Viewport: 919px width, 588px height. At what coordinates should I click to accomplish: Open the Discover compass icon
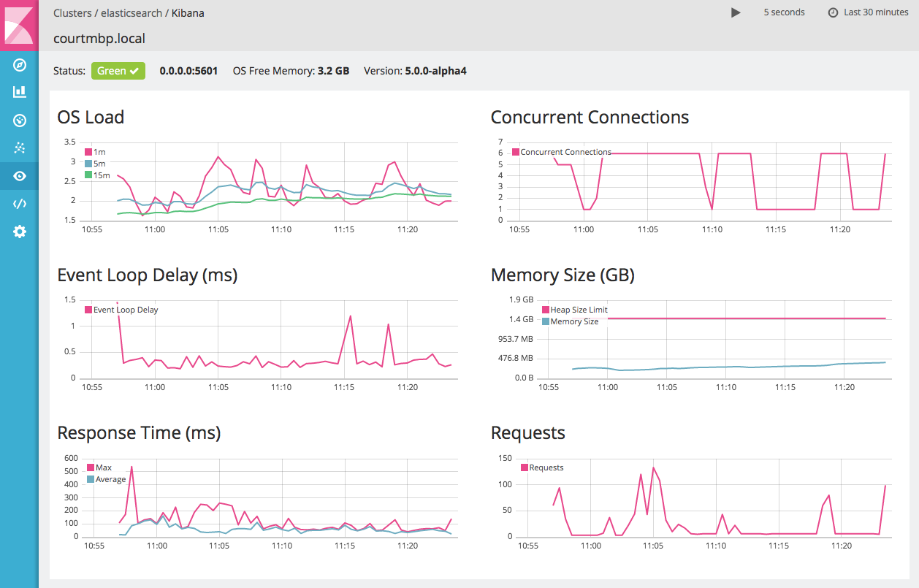[x=20, y=65]
